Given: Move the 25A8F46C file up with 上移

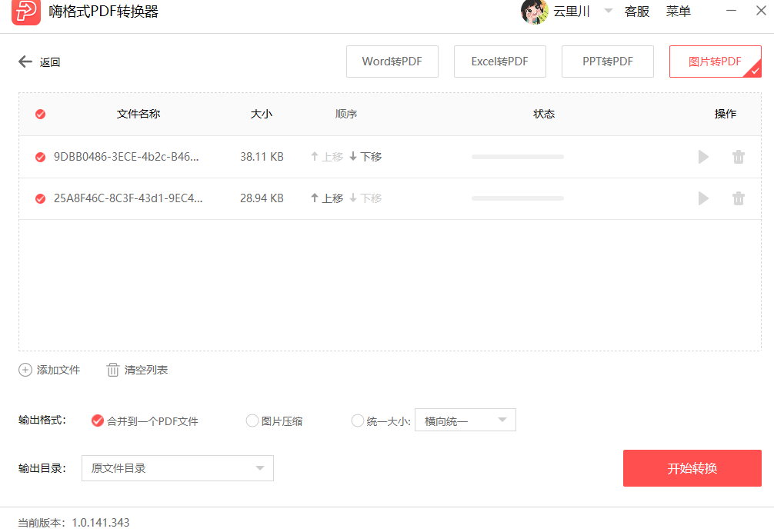Looking at the screenshot, I should pos(327,198).
